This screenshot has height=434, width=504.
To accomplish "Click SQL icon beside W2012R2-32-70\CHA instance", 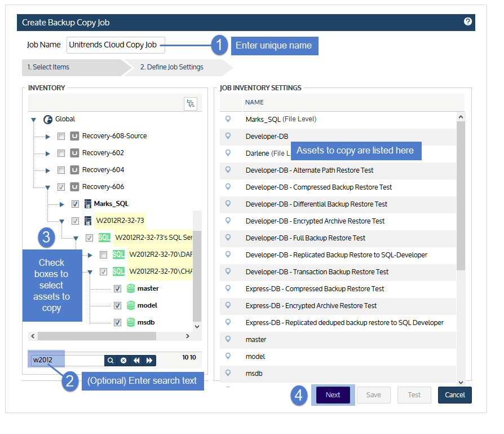I will click(118, 271).
